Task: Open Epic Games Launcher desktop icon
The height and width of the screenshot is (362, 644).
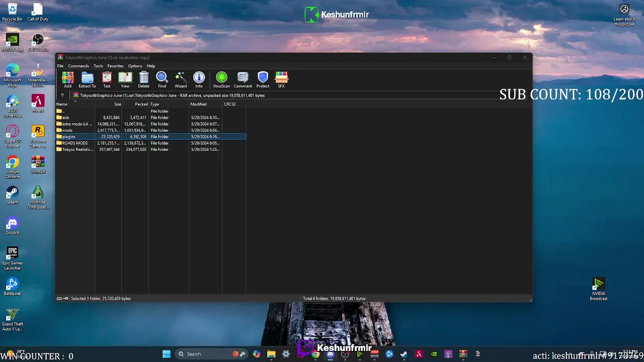Action: [13, 258]
